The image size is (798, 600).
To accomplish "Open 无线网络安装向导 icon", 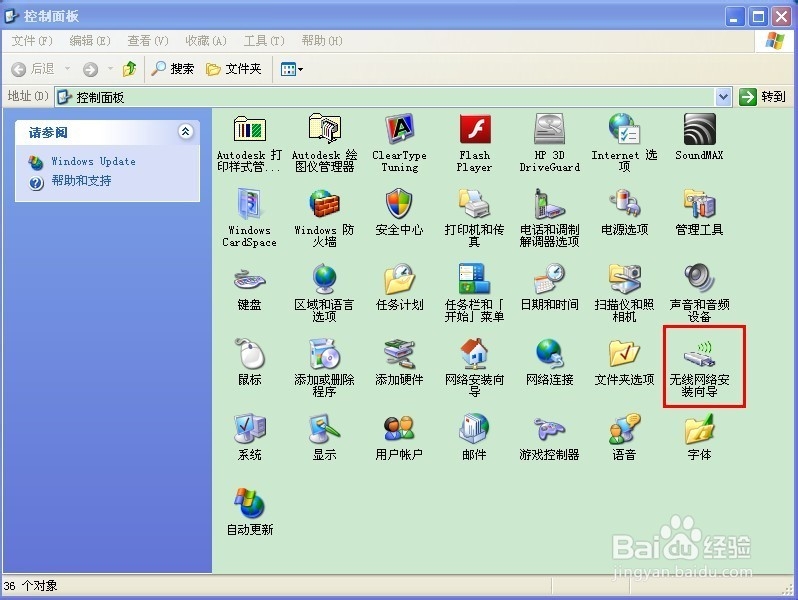I will click(699, 355).
